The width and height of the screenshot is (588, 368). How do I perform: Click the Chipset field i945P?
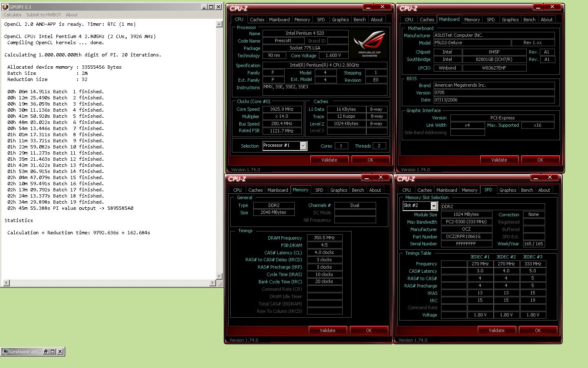pos(494,52)
